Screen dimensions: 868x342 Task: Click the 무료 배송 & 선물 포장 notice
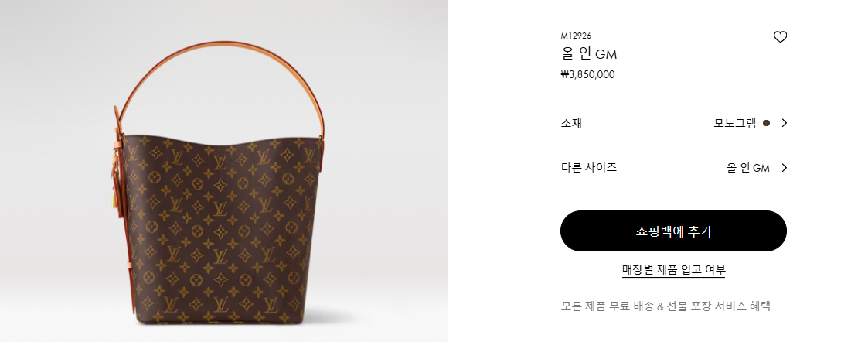665,306
